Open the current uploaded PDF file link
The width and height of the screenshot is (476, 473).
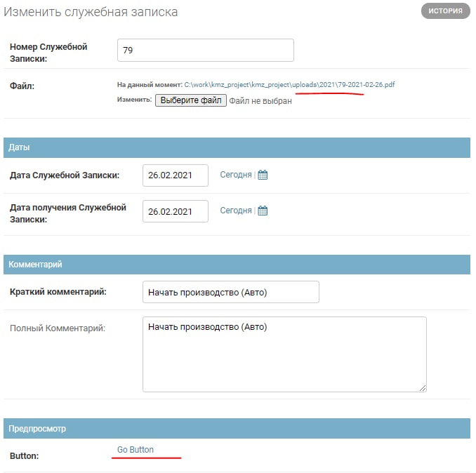pos(289,85)
